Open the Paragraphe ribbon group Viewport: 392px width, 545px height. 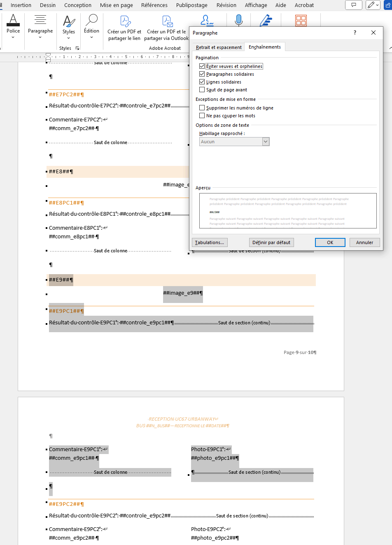pyautogui.click(x=40, y=26)
